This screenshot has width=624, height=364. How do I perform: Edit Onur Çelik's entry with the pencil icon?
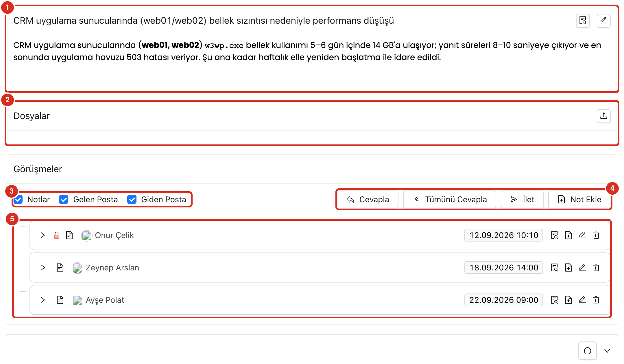point(582,235)
